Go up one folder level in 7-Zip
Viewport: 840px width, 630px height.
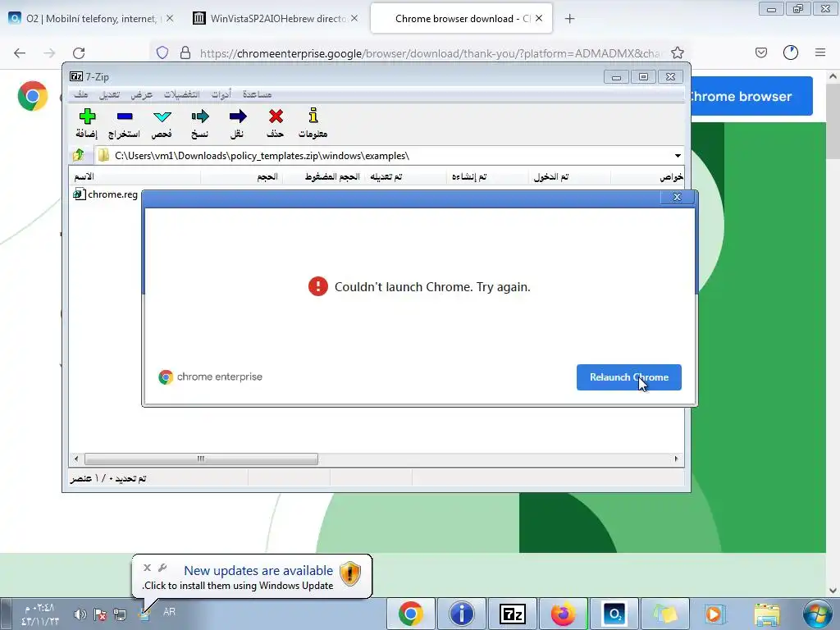tap(79, 155)
